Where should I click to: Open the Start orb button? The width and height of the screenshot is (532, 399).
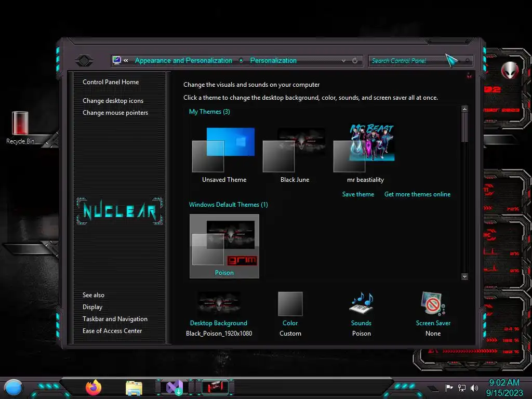tap(14, 388)
